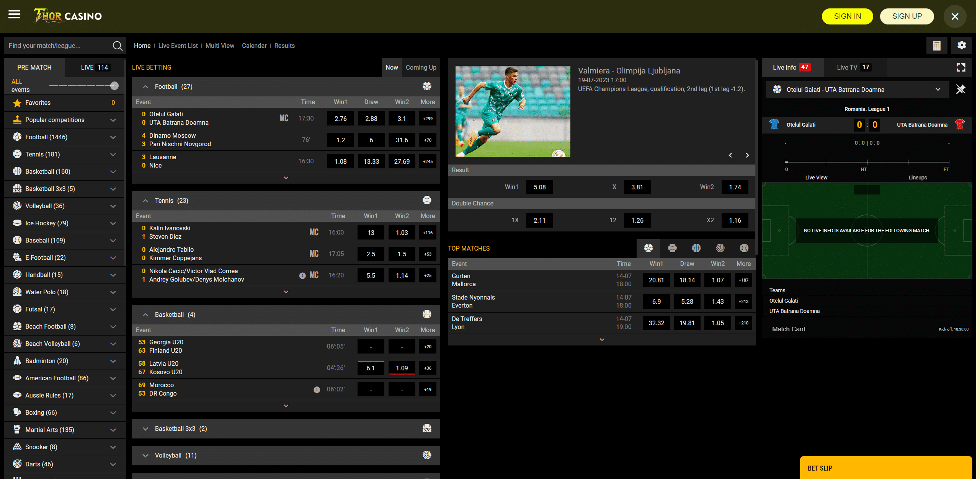
Task: Open the settings gear icon
Action: click(x=962, y=46)
